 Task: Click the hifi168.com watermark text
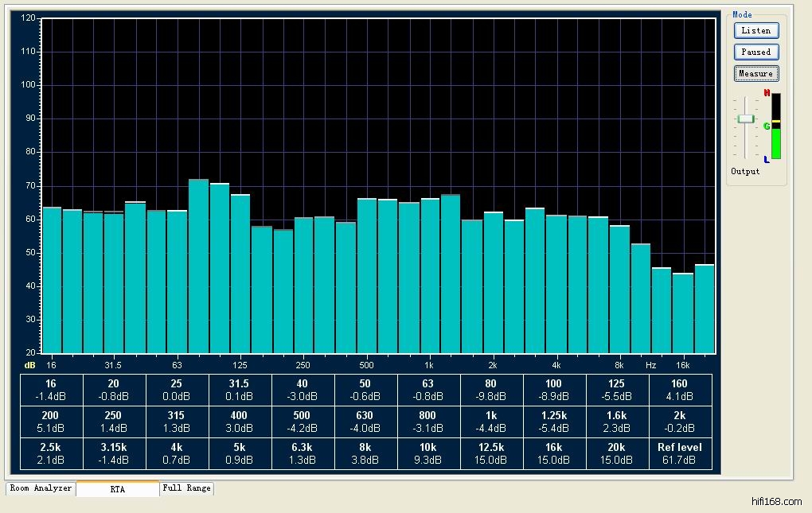[776, 502]
